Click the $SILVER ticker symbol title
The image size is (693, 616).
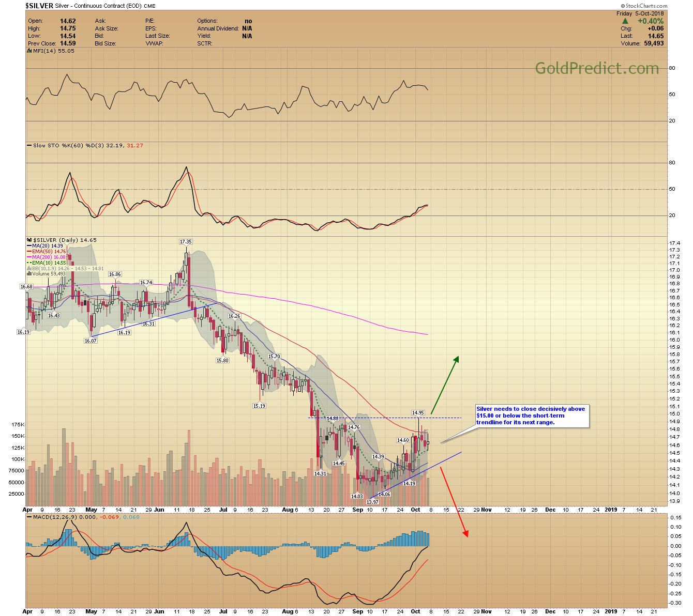tap(39, 6)
